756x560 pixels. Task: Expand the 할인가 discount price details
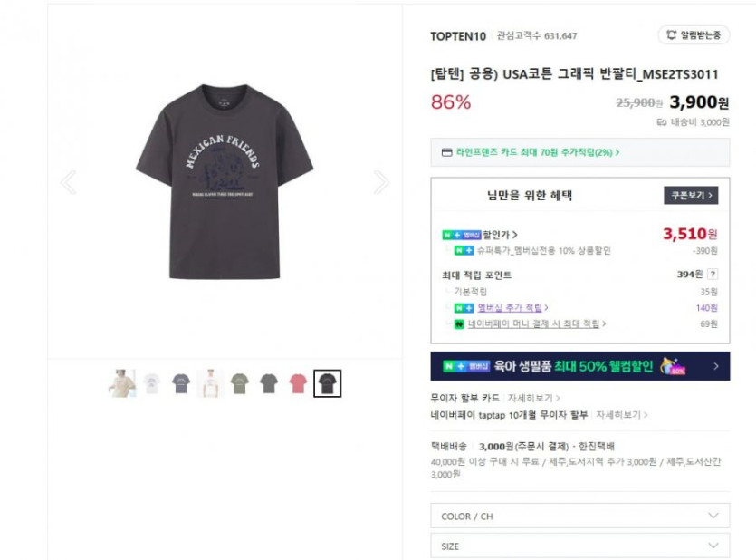pyautogui.click(x=501, y=235)
